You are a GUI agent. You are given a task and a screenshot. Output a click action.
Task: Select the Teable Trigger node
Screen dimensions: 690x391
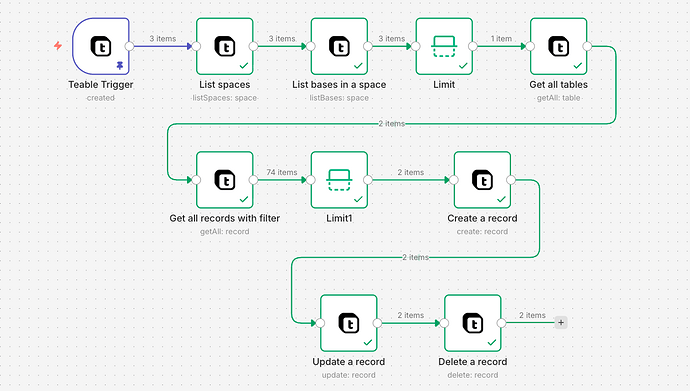click(101, 46)
